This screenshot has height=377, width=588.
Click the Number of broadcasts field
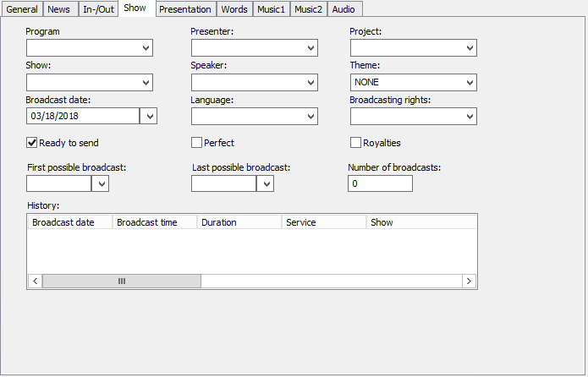[380, 183]
